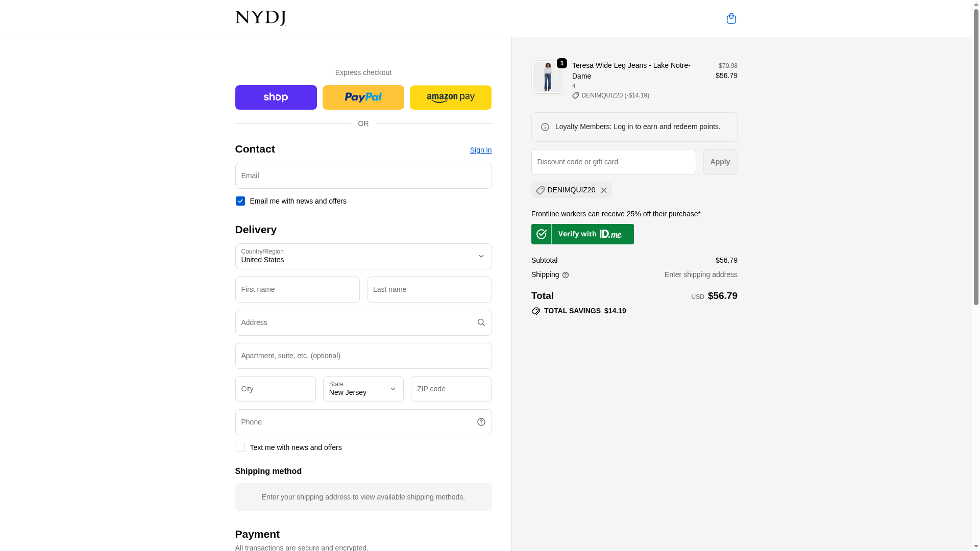Open the shopping bag cart icon

tap(731, 18)
